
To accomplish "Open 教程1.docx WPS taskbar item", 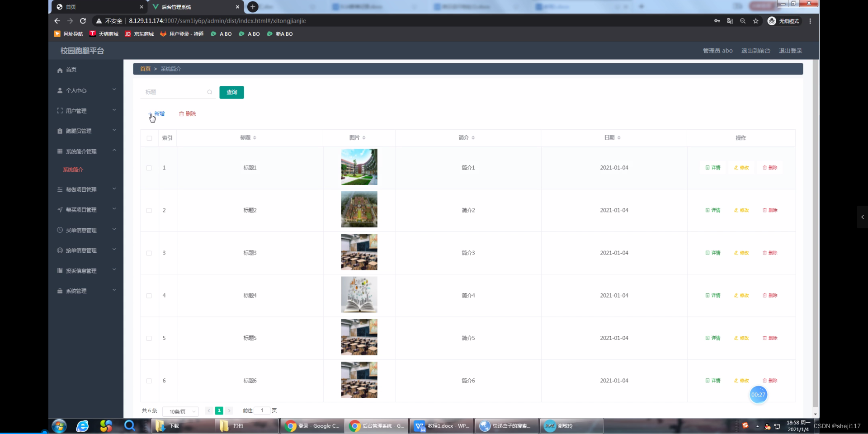I will 442,426.
